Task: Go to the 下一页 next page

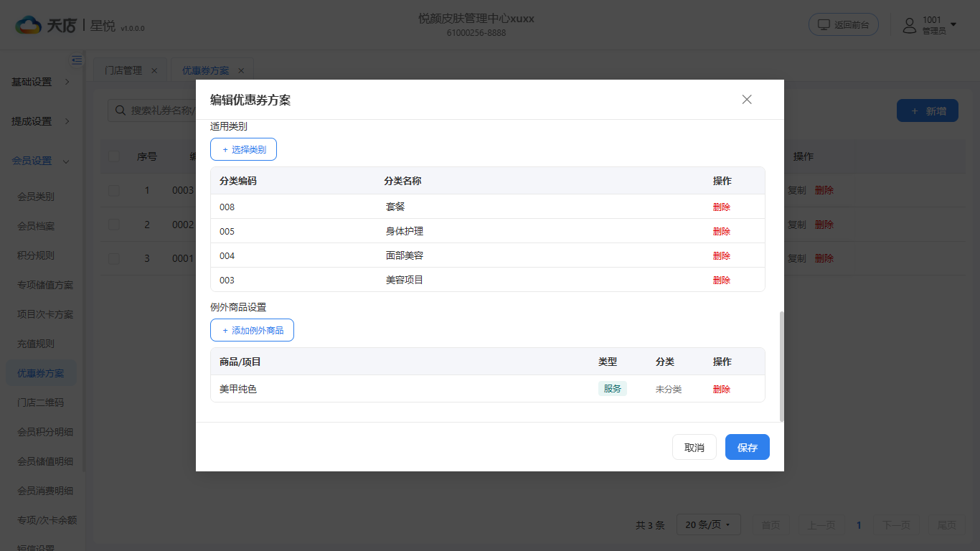Action: click(897, 525)
